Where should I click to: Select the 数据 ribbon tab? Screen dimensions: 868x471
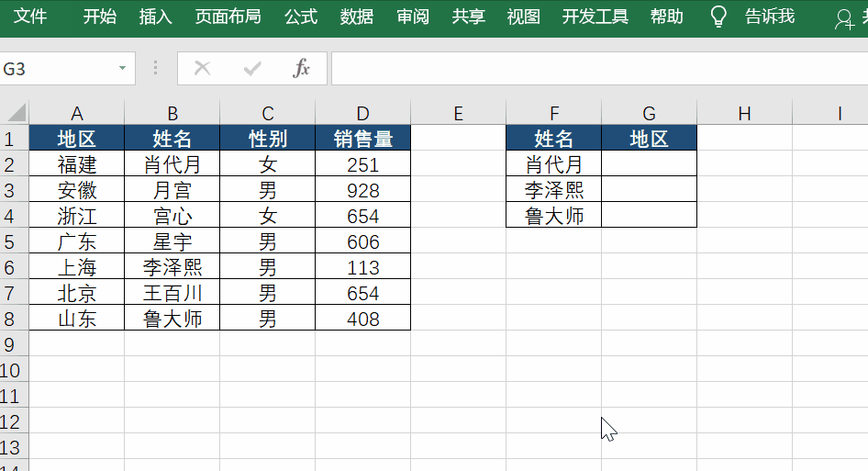click(x=357, y=17)
